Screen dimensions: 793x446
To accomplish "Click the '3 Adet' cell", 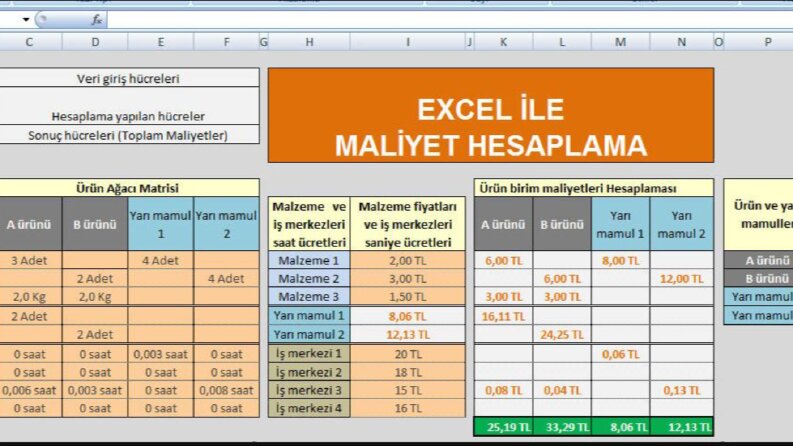I will pos(29,260).
